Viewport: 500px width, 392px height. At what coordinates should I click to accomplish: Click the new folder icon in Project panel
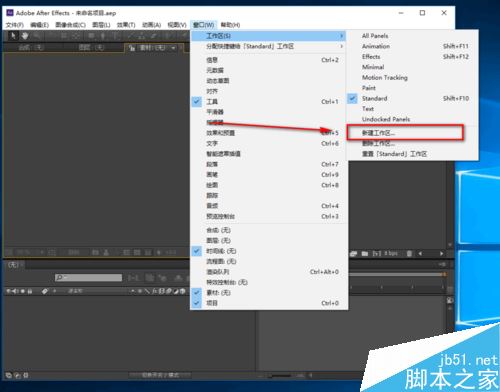[365, 254]
